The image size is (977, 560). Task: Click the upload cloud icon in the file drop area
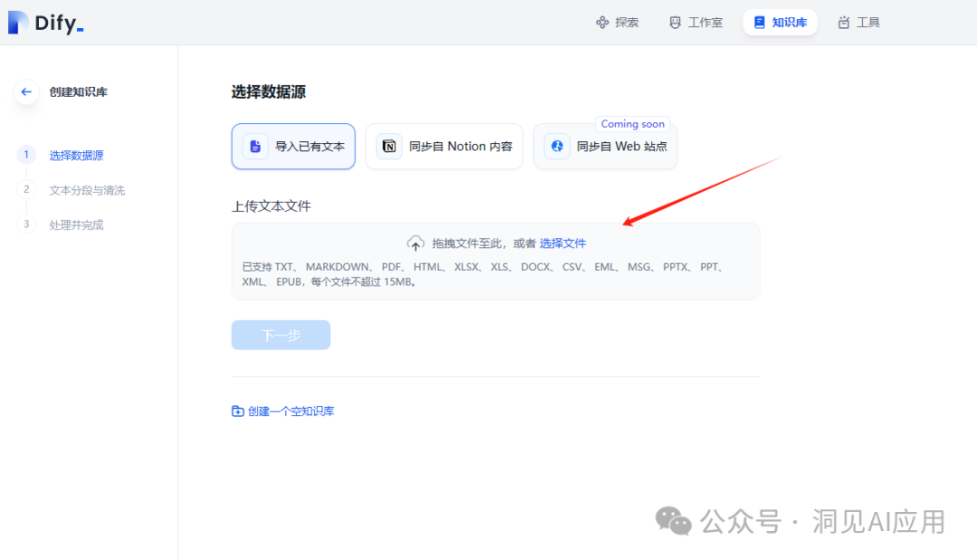(416, 242)
